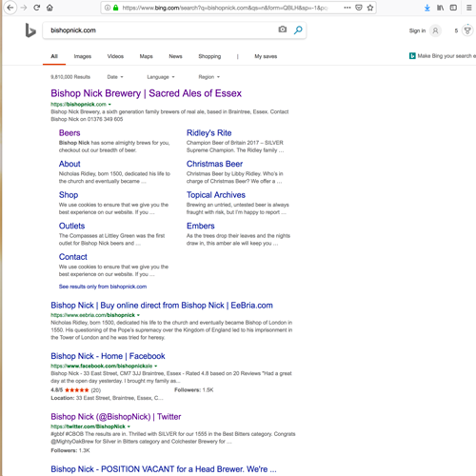Search by image using the camera icon
The height and width of the screenshot is (476, 476).
283,30
